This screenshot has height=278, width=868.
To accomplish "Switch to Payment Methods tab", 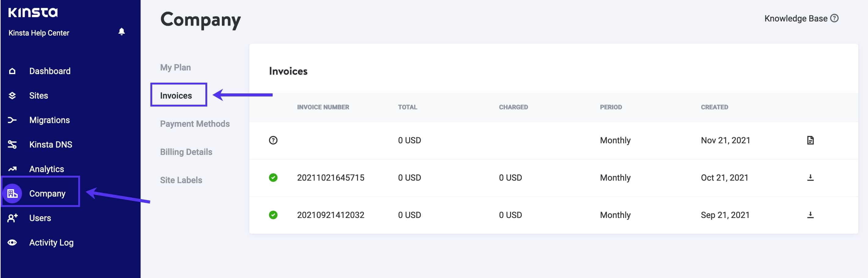I will 195,124.
